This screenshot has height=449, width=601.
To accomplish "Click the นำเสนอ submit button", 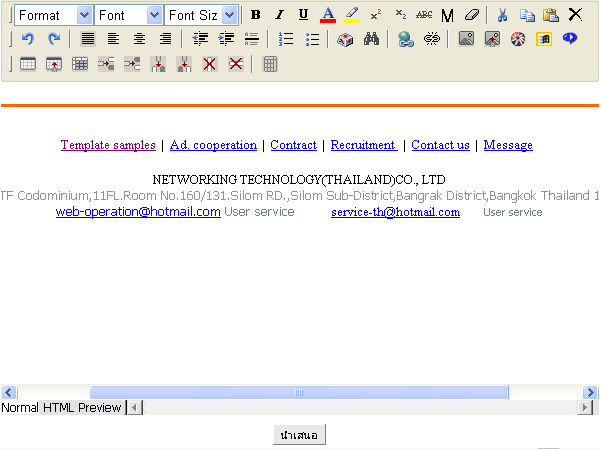I will pyautogui.click(x=299, y=435).
